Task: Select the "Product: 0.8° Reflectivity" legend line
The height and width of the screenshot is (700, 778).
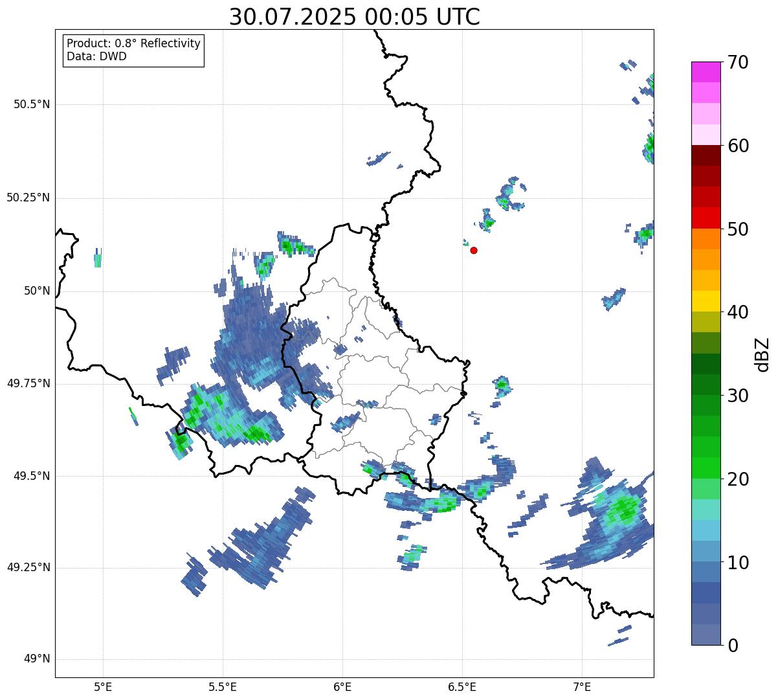Action: coord(133,43)
